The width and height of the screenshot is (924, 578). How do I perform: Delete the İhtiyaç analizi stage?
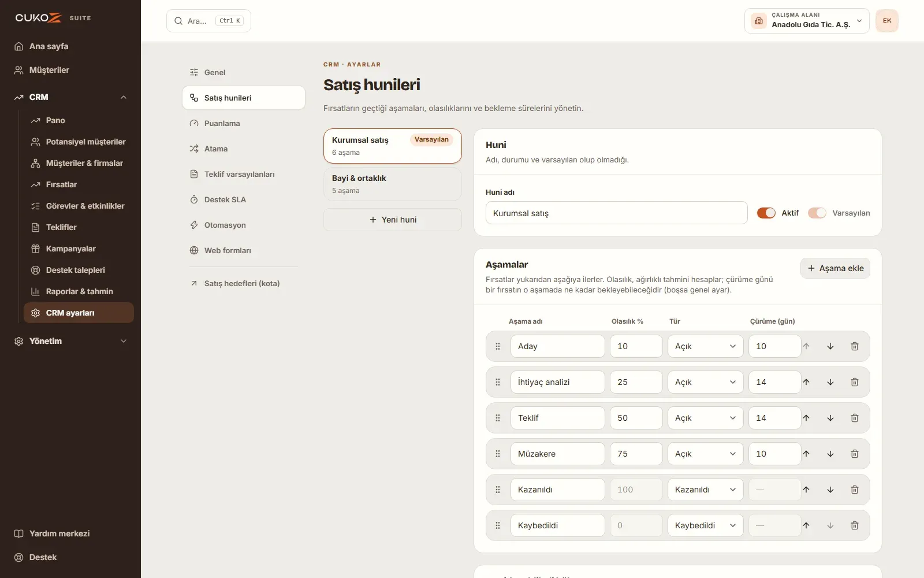855,382
